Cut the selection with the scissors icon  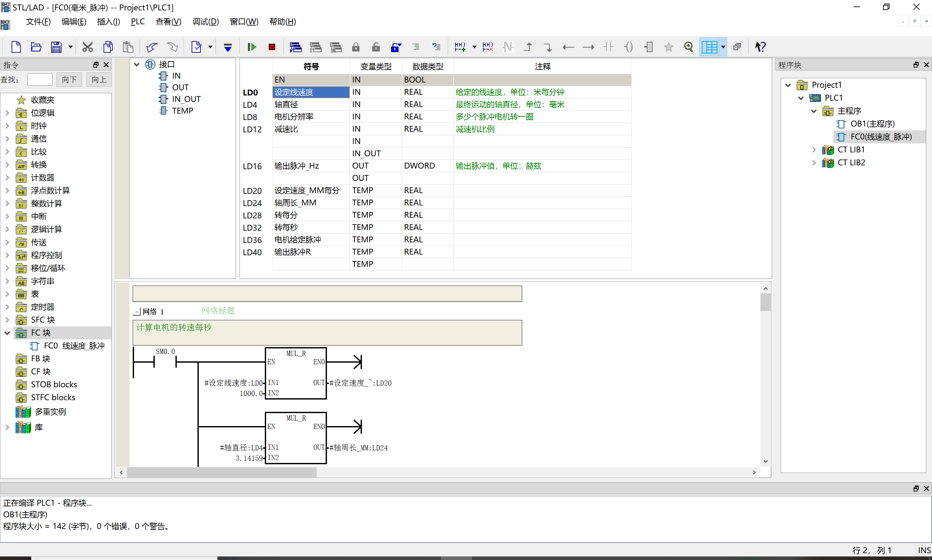(88, 47)
